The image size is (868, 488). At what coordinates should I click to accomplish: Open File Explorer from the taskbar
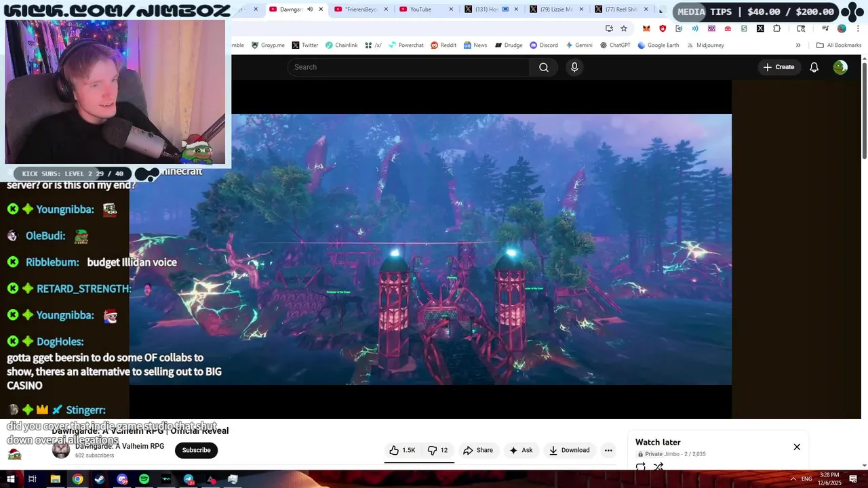(x=55, y=479)
